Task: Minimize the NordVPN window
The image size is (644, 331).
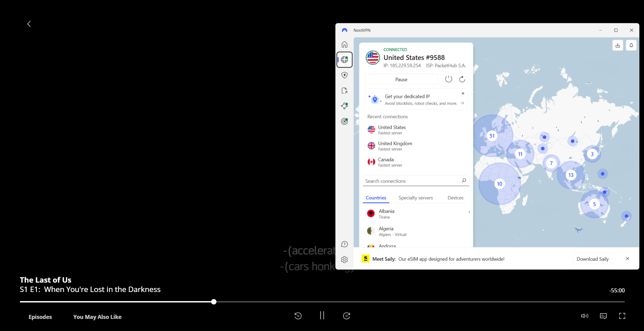Action: pos(600,30)
